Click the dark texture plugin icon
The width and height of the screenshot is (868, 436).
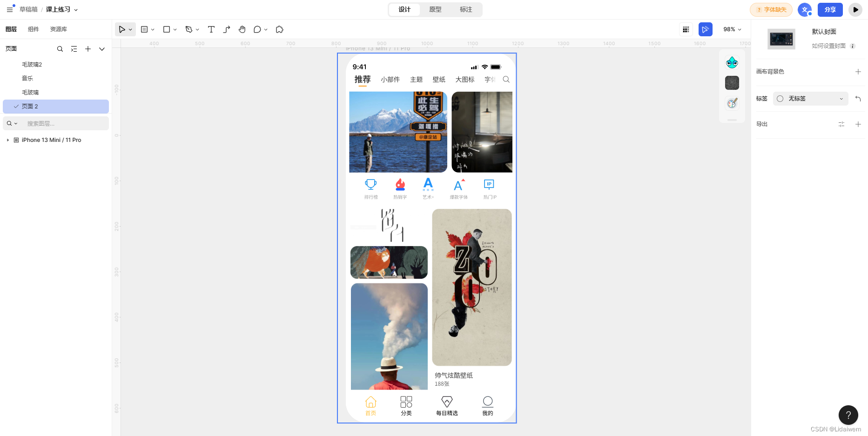pos(732,83)
